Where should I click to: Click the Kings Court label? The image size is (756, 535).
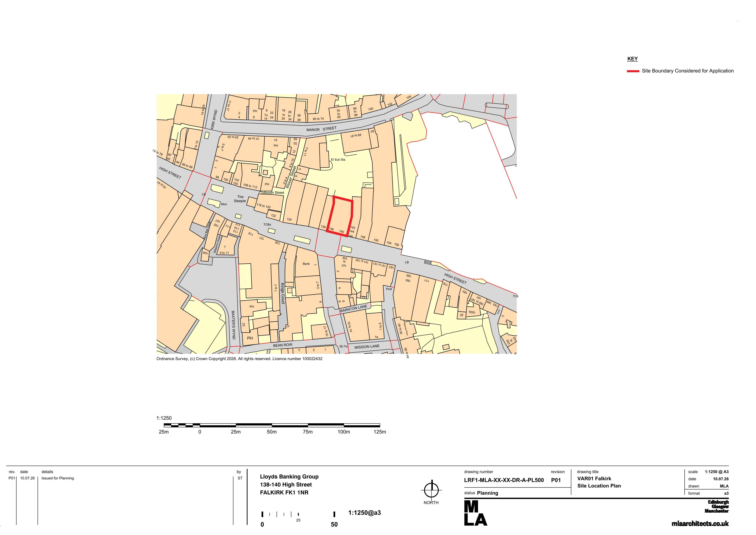point(283,293)
